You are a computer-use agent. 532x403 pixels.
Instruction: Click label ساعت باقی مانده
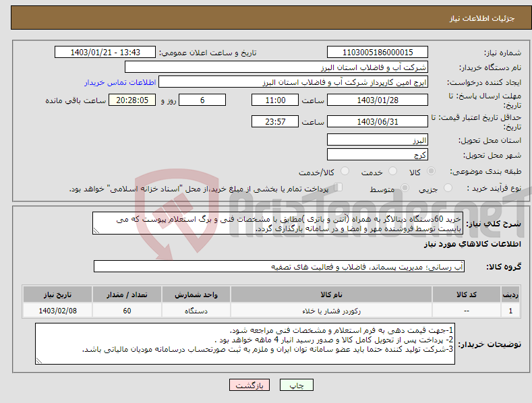76,100
